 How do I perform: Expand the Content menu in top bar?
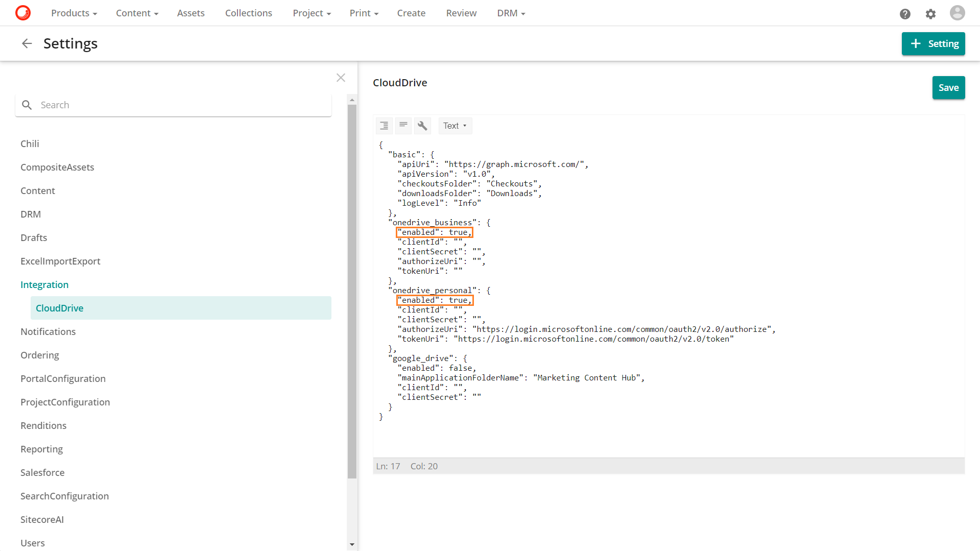click(137, 13)
